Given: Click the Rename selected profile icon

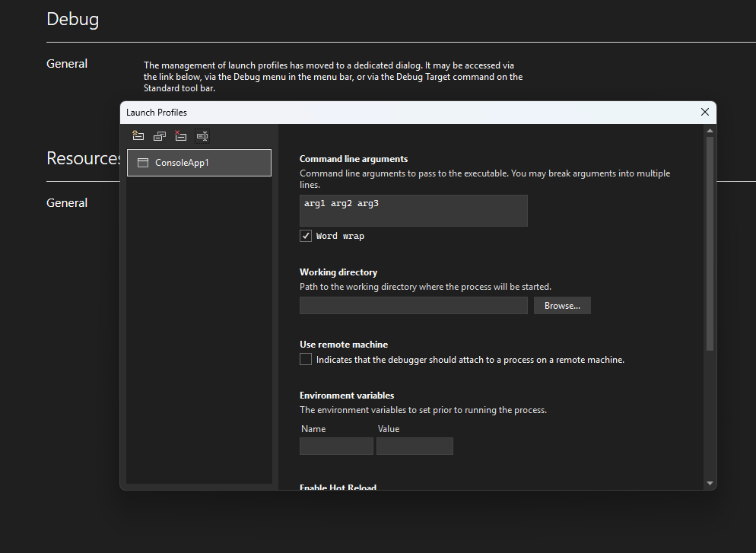Looking at the screenshot, I should click(202, 136).
